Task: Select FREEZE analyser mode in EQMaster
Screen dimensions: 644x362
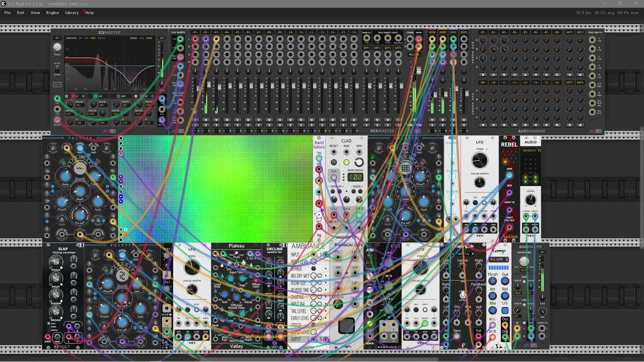Action: coord(102,38)
